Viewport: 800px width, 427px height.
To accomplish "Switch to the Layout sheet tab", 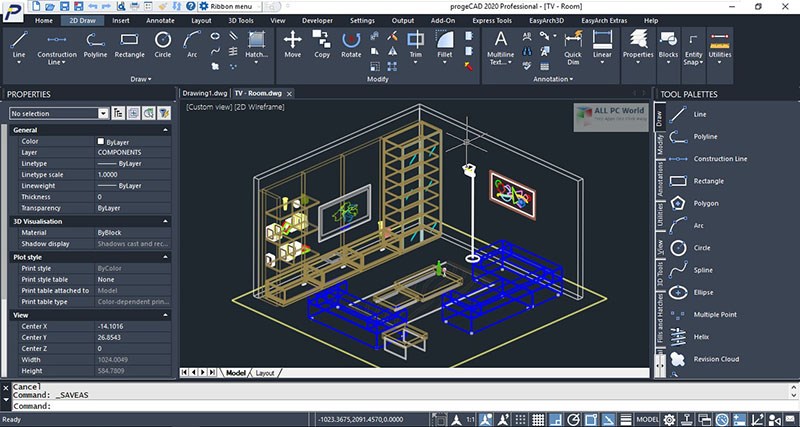I will 265,373.
